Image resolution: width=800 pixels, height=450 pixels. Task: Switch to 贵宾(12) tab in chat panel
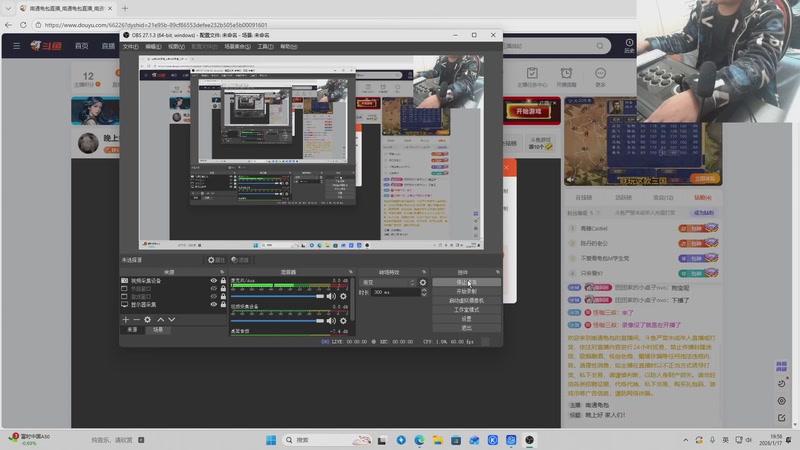pos(663,197)
